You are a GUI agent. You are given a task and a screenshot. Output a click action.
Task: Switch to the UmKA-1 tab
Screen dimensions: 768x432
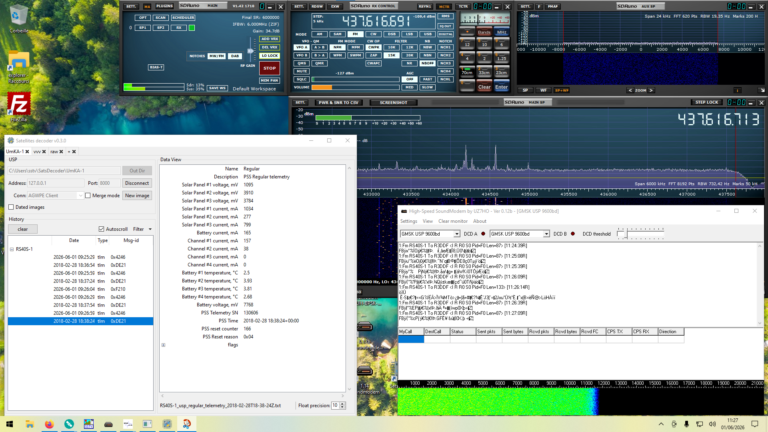(x=15, y=152)
